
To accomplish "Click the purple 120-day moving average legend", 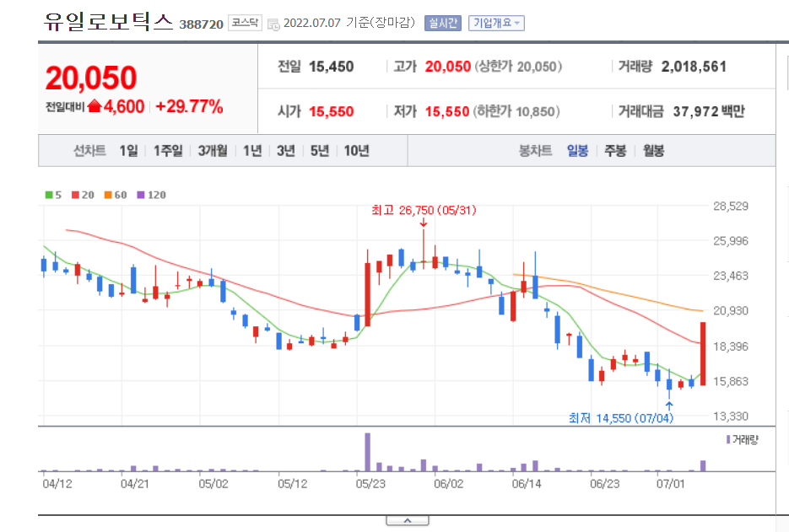I will (x=151, y=195).
